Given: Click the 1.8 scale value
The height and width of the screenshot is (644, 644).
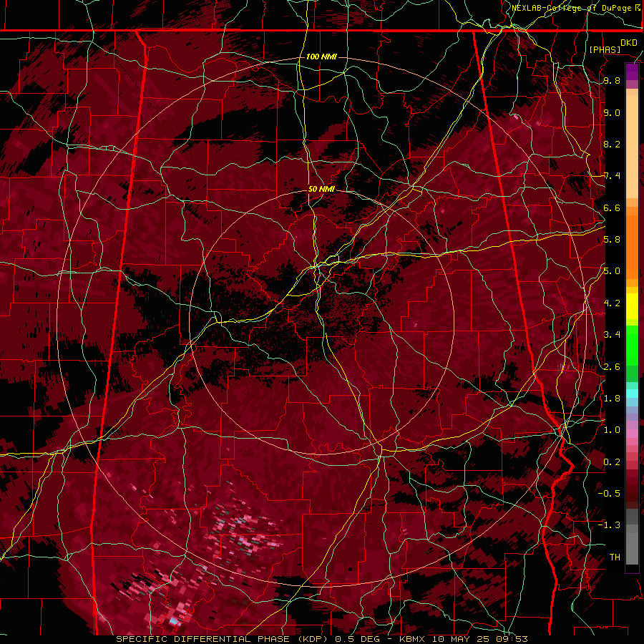Looking at the screenshot, I should point(612,399).
